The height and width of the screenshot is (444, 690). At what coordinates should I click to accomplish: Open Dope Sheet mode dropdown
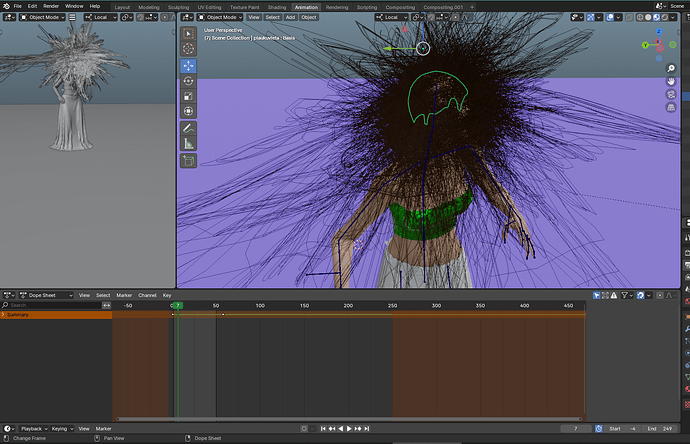(46, 295)
